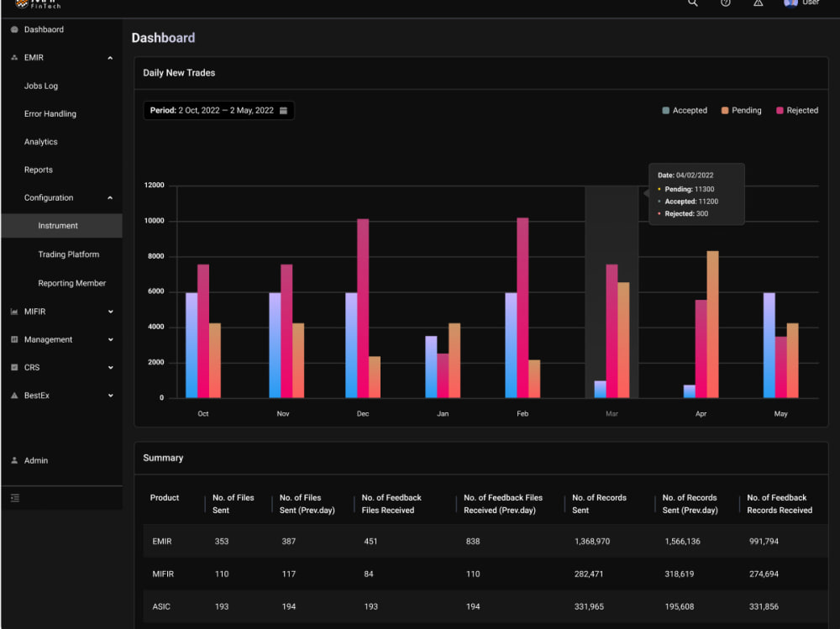Select Instrument configuration item
Image resolution: width=840 pixels, height=629 pixels.
(61, 226)
